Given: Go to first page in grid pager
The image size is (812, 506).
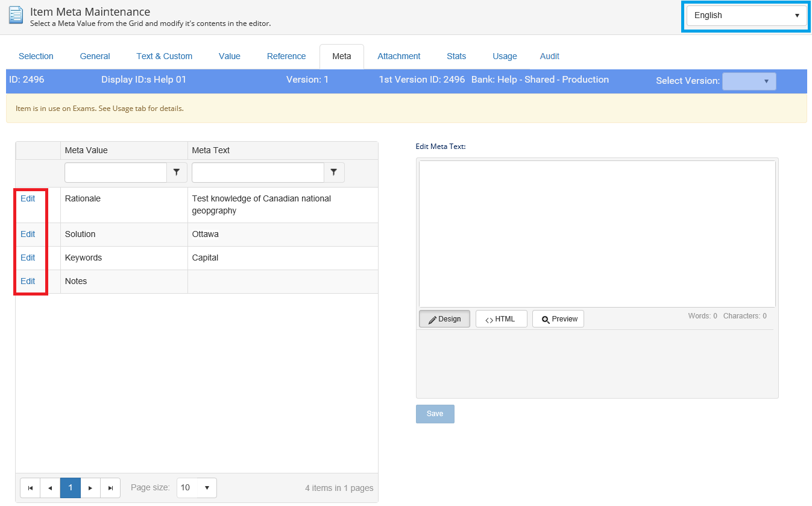Looking at the screenshot, I should pyautogui.click(x=30, y=488).
